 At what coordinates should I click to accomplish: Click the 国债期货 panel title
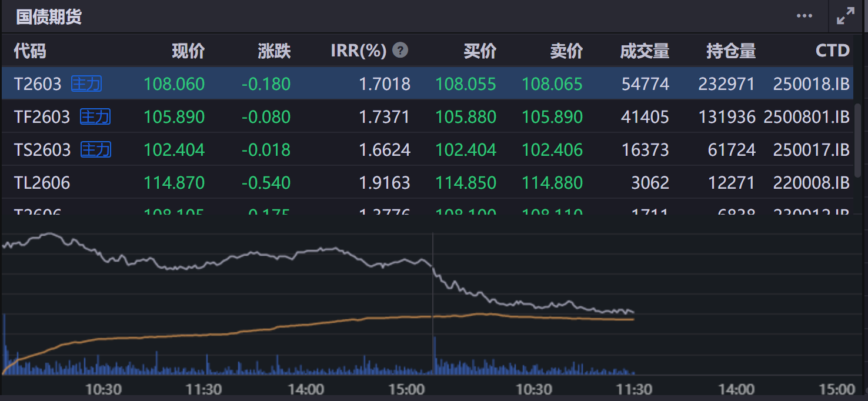pyautogui.click(x=49, y=16)
